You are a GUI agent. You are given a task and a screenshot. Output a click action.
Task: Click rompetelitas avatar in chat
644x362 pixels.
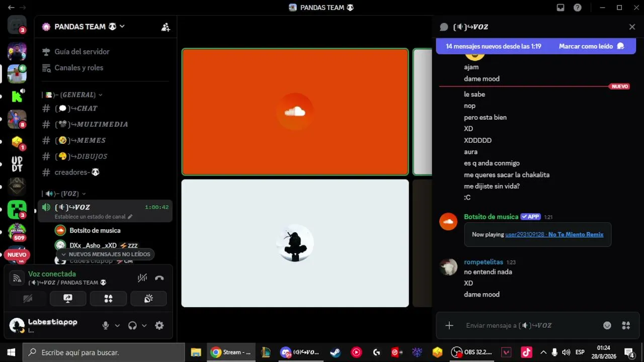448,267
